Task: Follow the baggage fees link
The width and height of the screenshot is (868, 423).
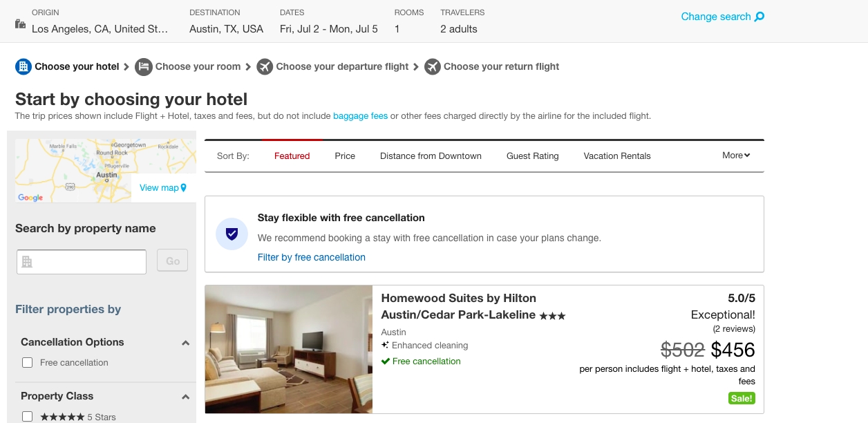Action: [360, 116]
